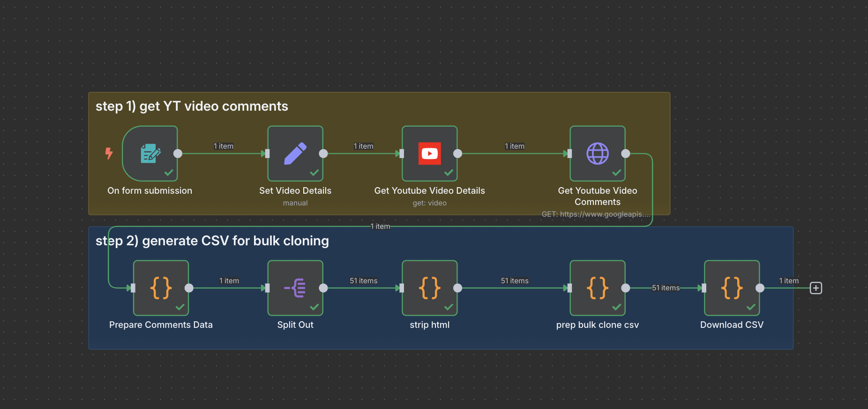Open the Split Out node

[x=295, y=288]
